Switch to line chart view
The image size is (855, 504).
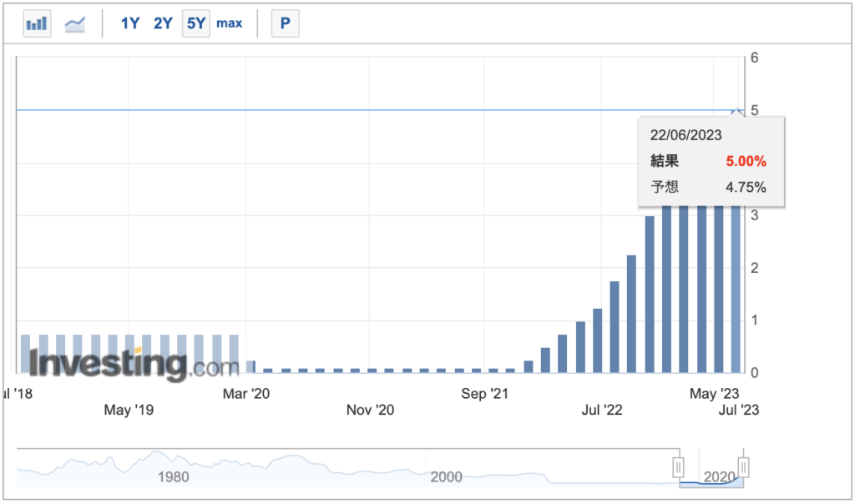pyautogui.click(x=74, y=23)
